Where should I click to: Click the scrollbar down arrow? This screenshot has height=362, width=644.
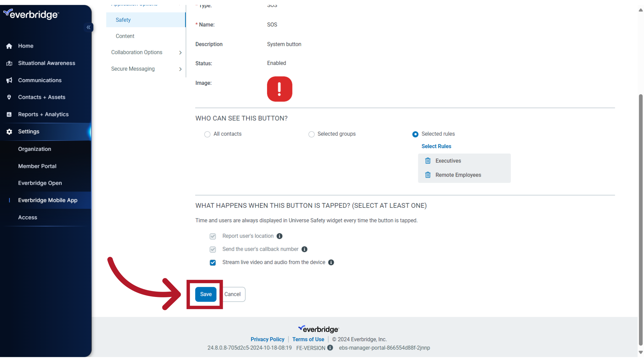click(640, 352)
